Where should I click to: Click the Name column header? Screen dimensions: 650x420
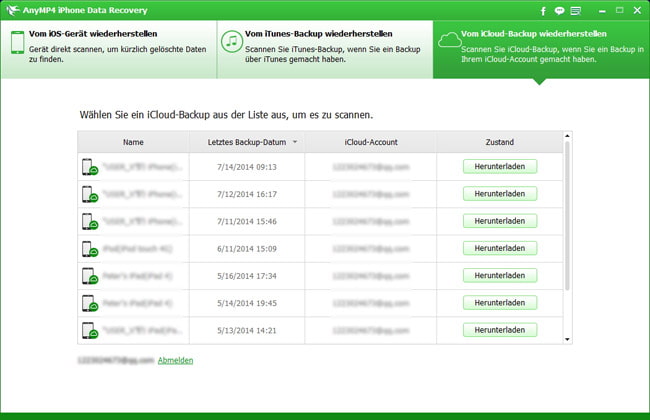[133, 142]
